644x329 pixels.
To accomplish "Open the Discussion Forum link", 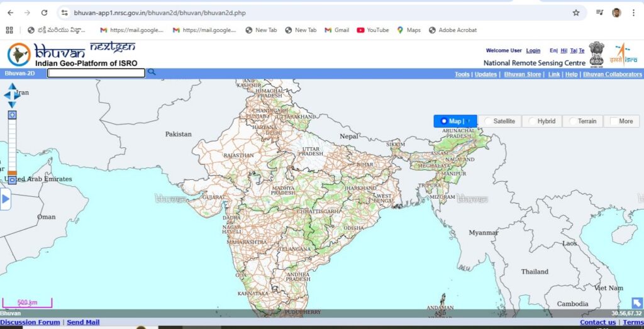I will [x=30, y=322].
